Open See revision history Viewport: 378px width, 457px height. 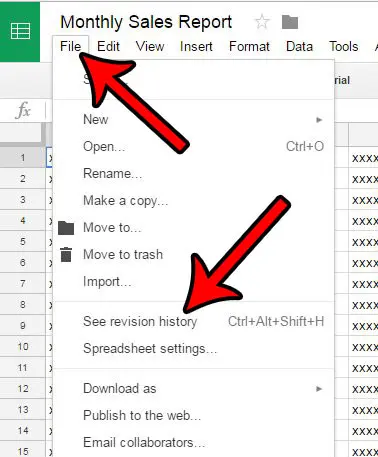tap(194, 321)
